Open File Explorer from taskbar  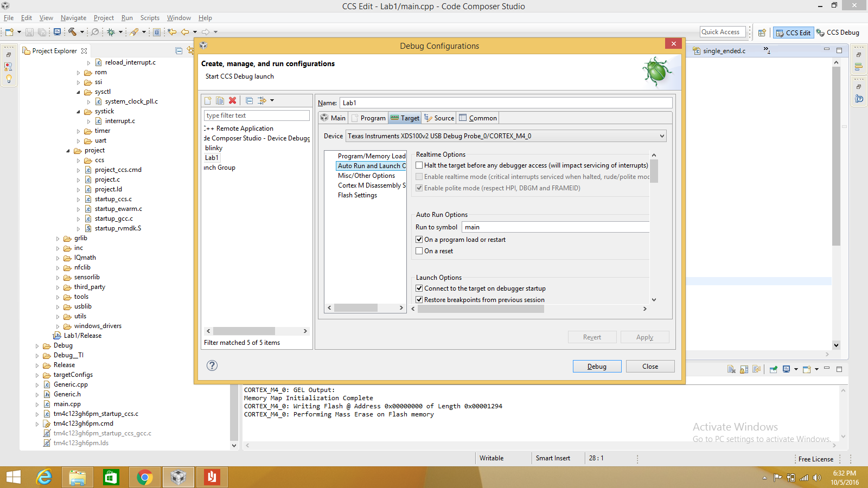(78, 477)
